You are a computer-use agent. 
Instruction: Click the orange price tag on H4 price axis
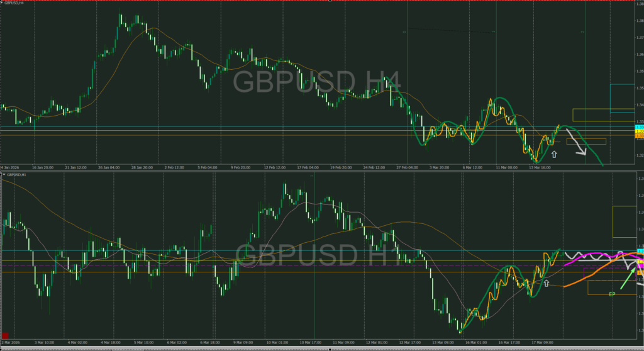pos(640,135)
